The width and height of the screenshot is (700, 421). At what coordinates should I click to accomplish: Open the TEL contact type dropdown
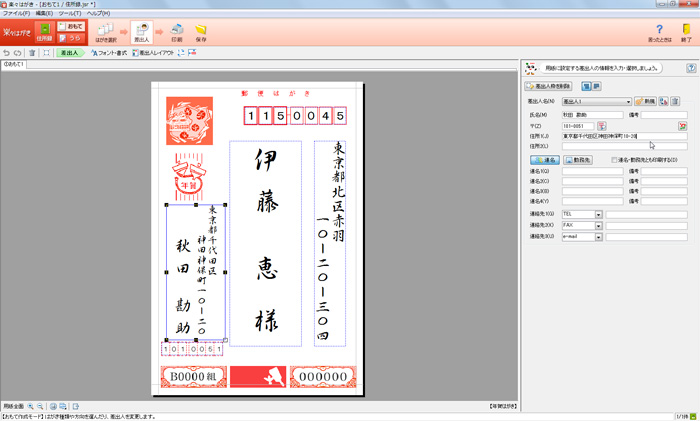click(x=598, y=214)
